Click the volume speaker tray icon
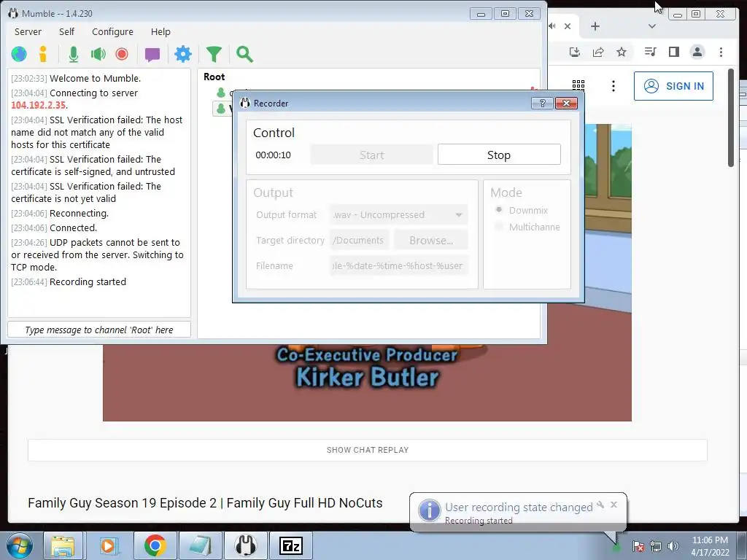 (673, 546)
